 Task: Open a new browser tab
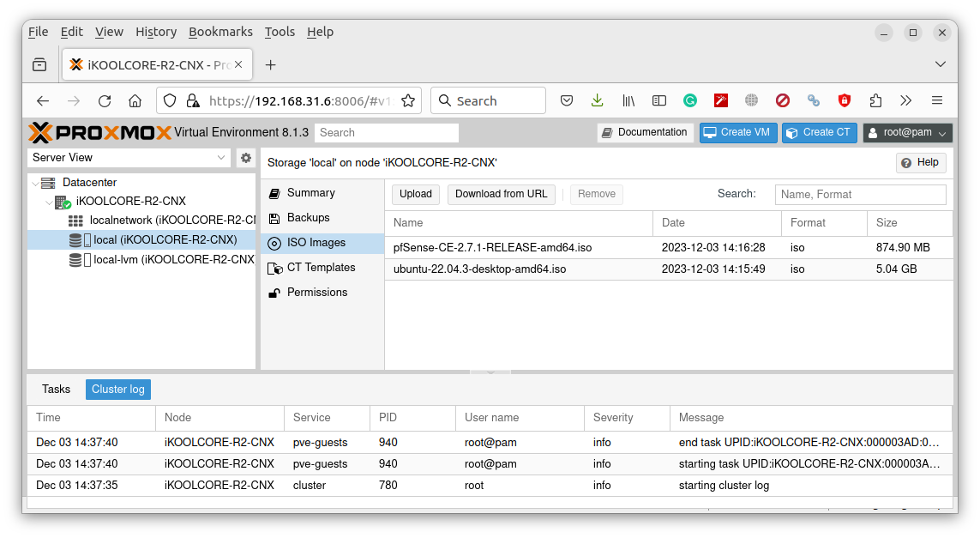pos(271,65)
